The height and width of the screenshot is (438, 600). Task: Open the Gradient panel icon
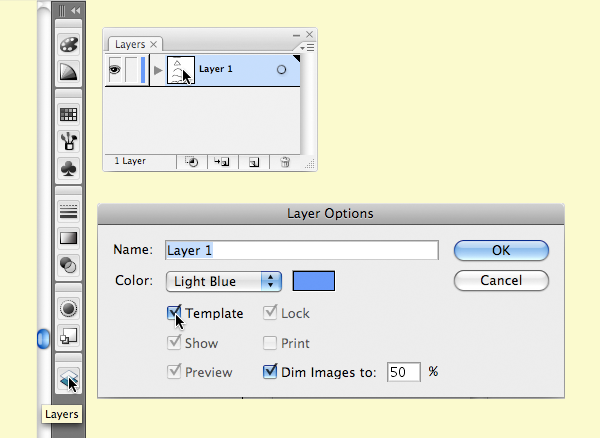(x=69, y=238)
